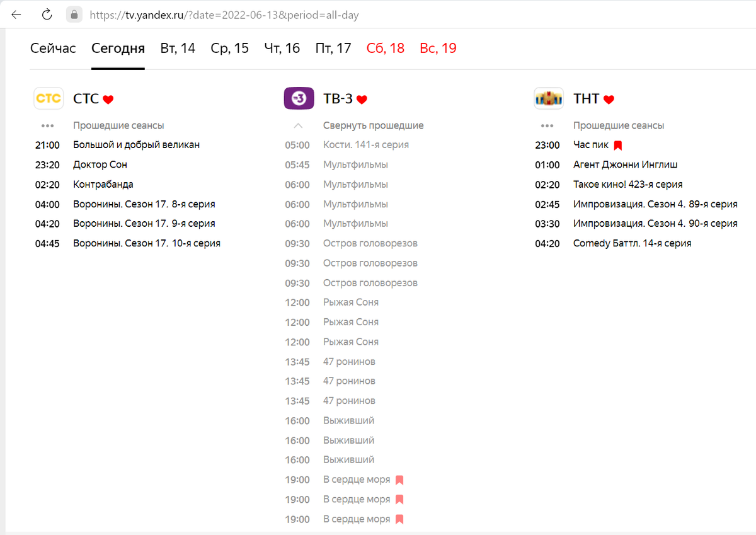756x535 pixels.
Task: Click the padlock site security icon
Action: click(74, 14)
